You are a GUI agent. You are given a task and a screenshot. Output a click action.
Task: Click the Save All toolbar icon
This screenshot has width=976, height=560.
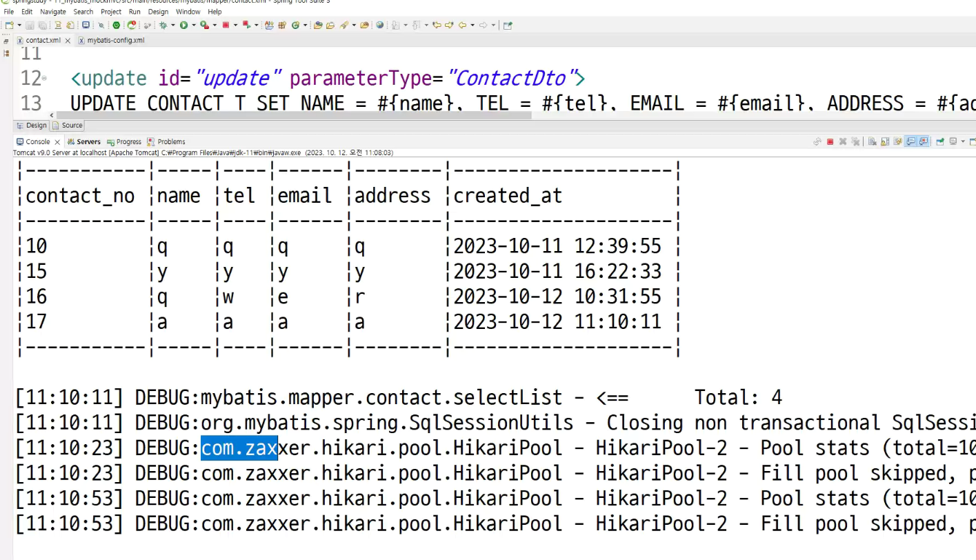[x=43, y=25]
